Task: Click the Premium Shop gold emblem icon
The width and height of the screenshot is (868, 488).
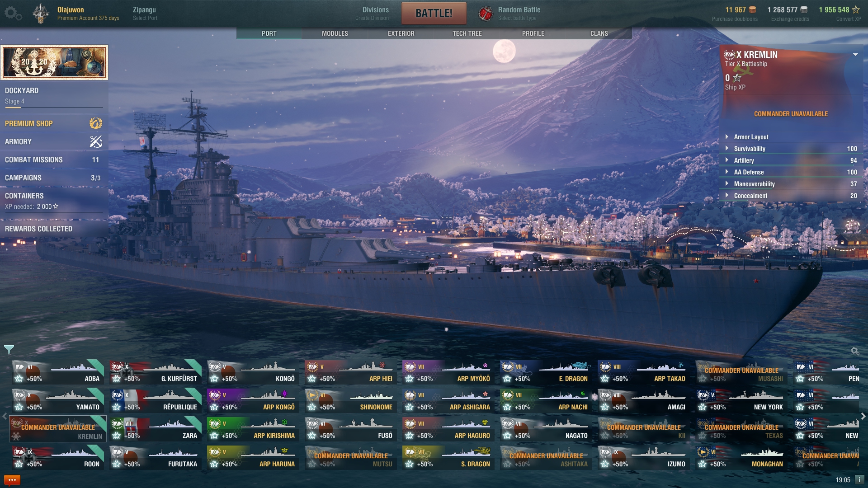Action: (95, 123)
